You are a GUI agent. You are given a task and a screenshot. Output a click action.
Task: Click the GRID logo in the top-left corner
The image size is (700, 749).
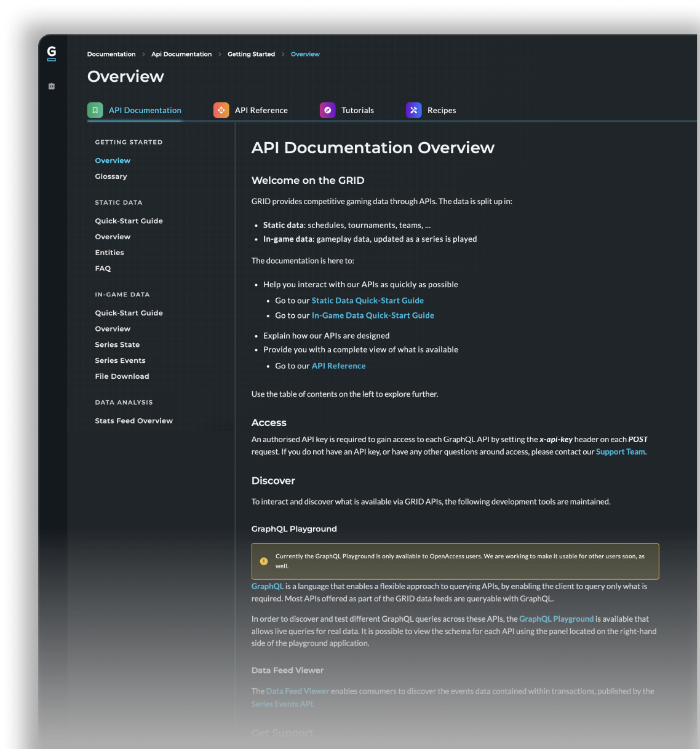(x=52, y=53)
